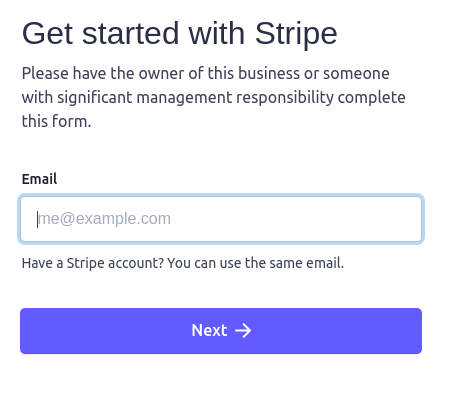
Task: Click the 'this form.' text line
Action: (x=56, y=121)
